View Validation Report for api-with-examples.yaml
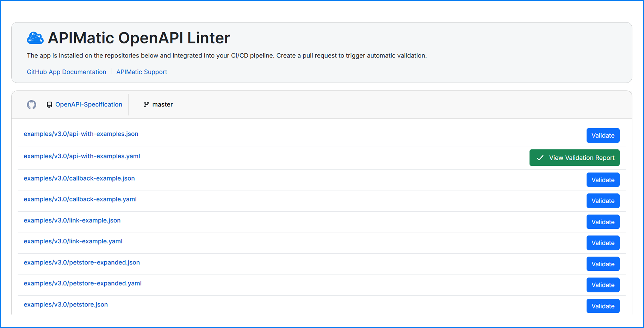 click(574, 158)
